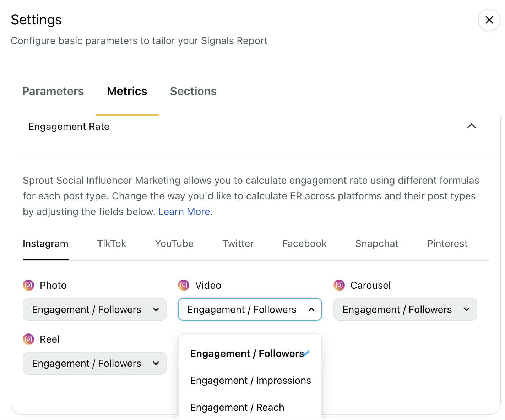Select the Instagram platform tab
The image size is (505, 420).
[x=45, y=244]
